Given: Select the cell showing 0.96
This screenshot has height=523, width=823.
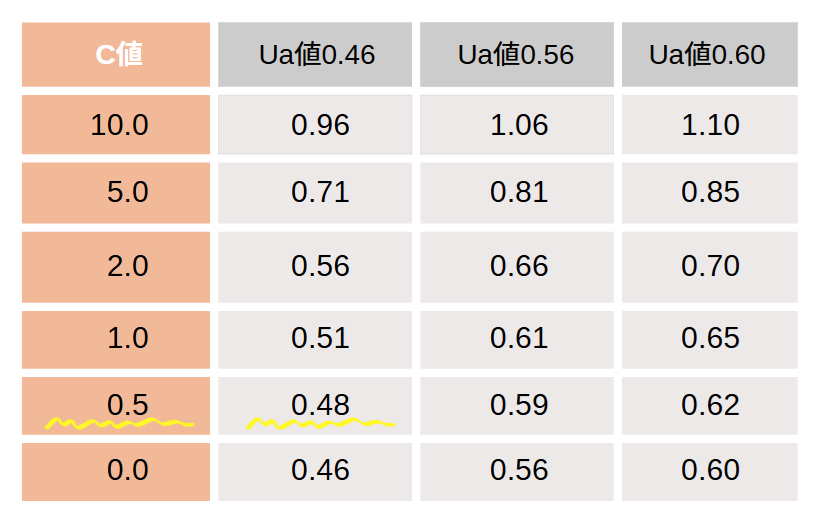Looking at the screenshot, I should (319, 125).
